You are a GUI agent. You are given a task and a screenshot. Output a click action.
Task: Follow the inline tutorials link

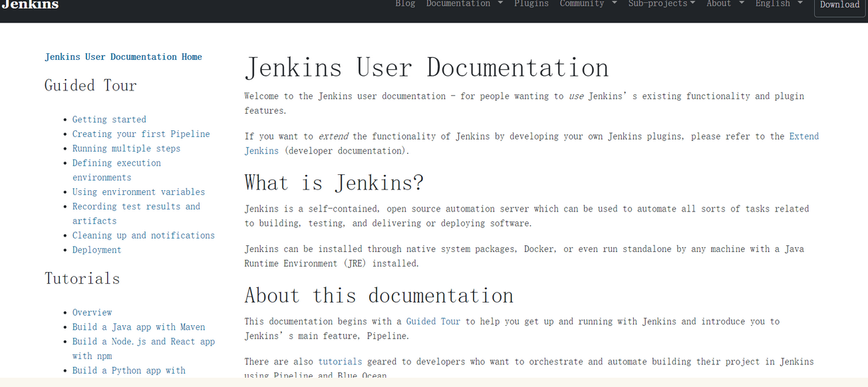click(x=340, y=362)
